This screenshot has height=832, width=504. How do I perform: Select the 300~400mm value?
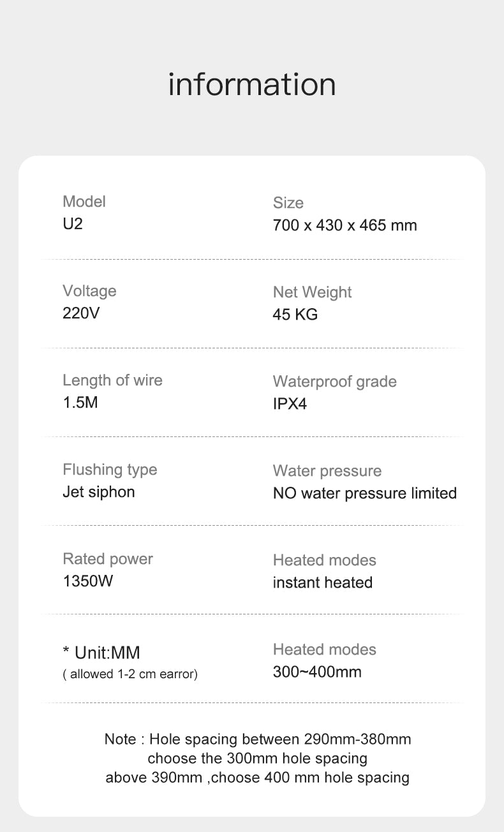pos(317,672)
